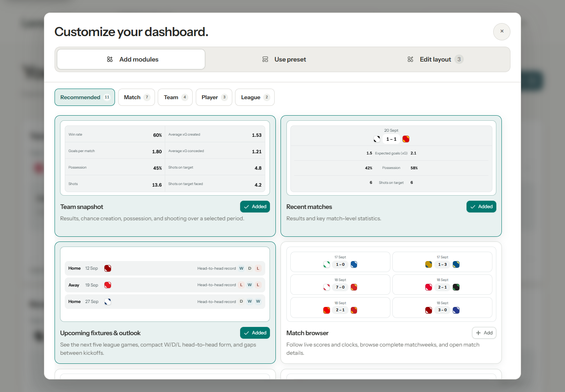The width and height of the screenshot is (565, 392).
Task: Open the Use preset tab
Action: pyautogui.click(x=284, y=59)
